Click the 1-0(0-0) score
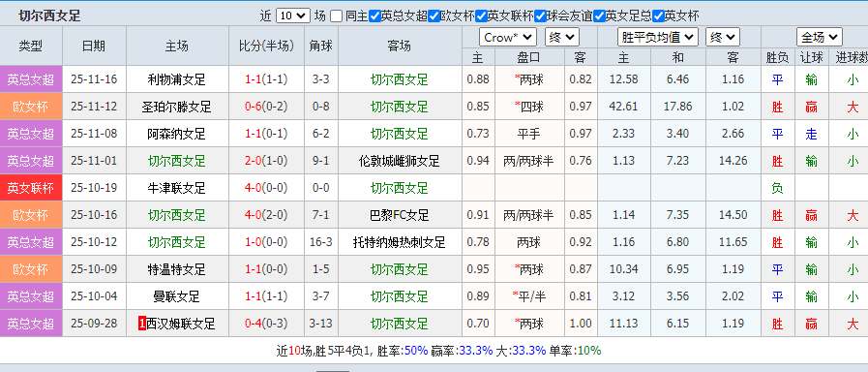Image resolution: width=868 pixels, height=372 pixels. pos(266,242)
